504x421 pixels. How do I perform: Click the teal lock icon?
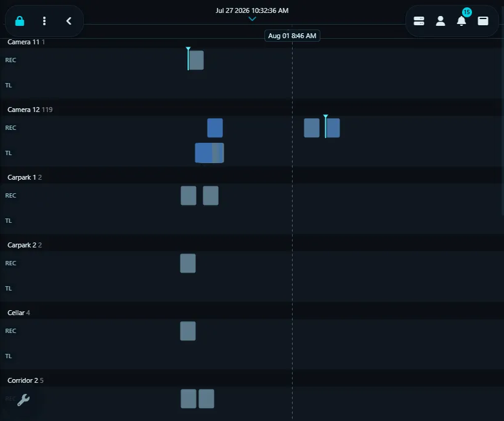click(20, 21)
